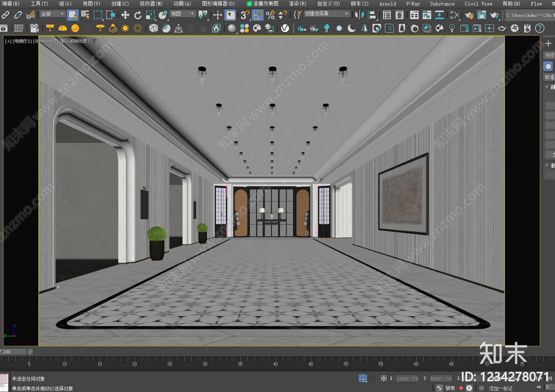Click the X coordinate input field
This screenshot has height=392, width=555.
[407, 378]
